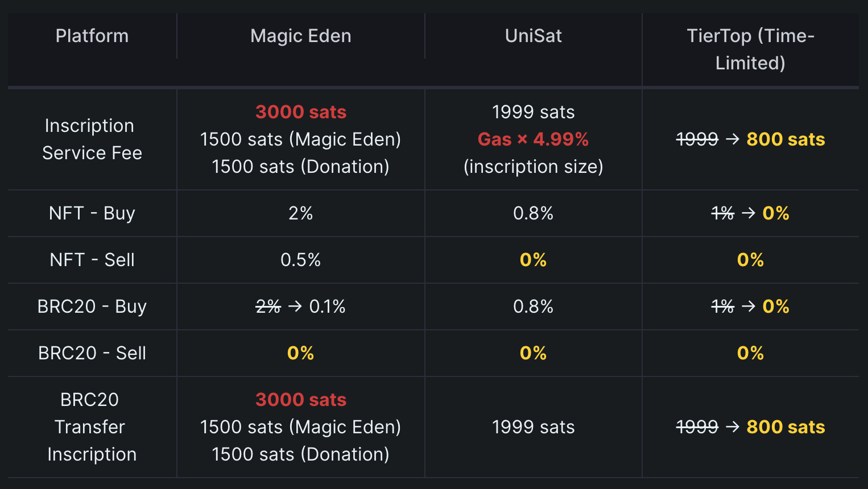Click the NFT - Sell row label
868x489 pixels.
92,260
